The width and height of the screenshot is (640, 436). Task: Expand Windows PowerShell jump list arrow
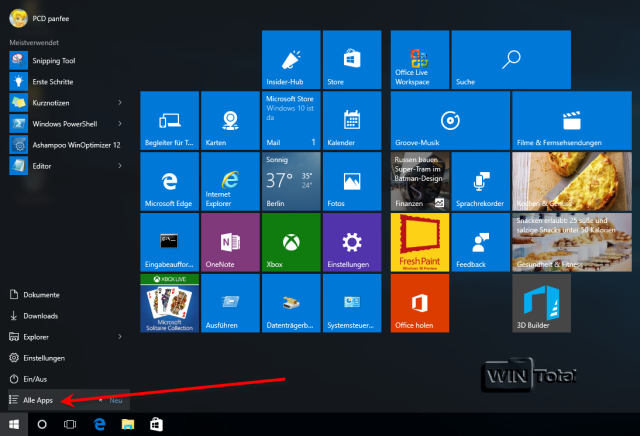tap(120, 123)
